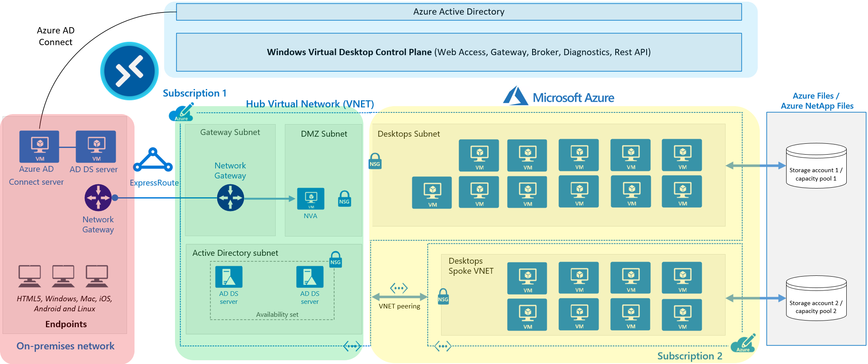Viewport: 868px width, 364px height.
Task: Click the Subscription 1 label
Action: (x=195, y=93)
